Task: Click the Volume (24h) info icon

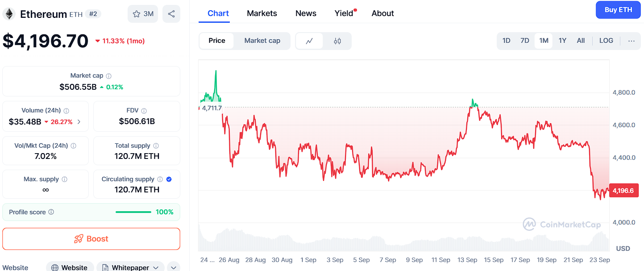Action: click(x=66, y=111)
